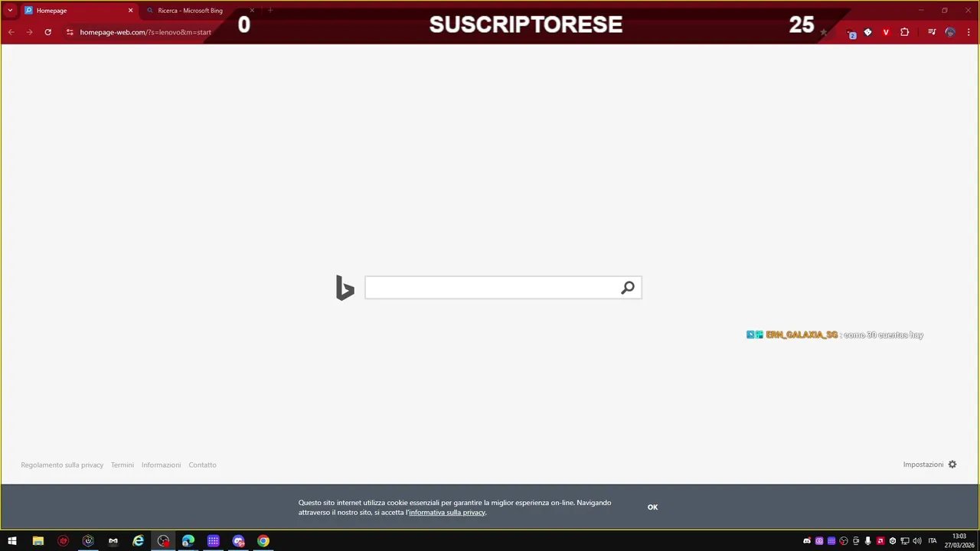Open the extension with badge 2

pyautogui.click(x=851, y=33)
